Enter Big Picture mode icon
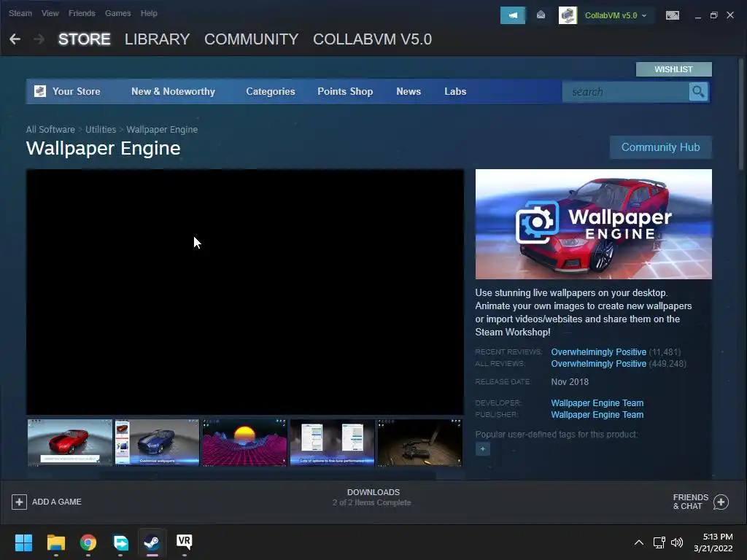747x560 pixels. point(672,15)
